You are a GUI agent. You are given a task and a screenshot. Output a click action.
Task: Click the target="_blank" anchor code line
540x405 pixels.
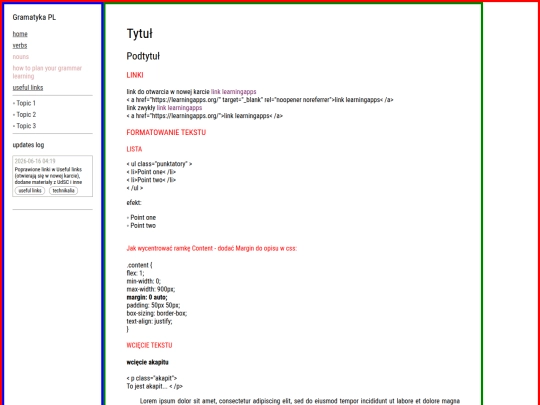[x=260, y=100]
